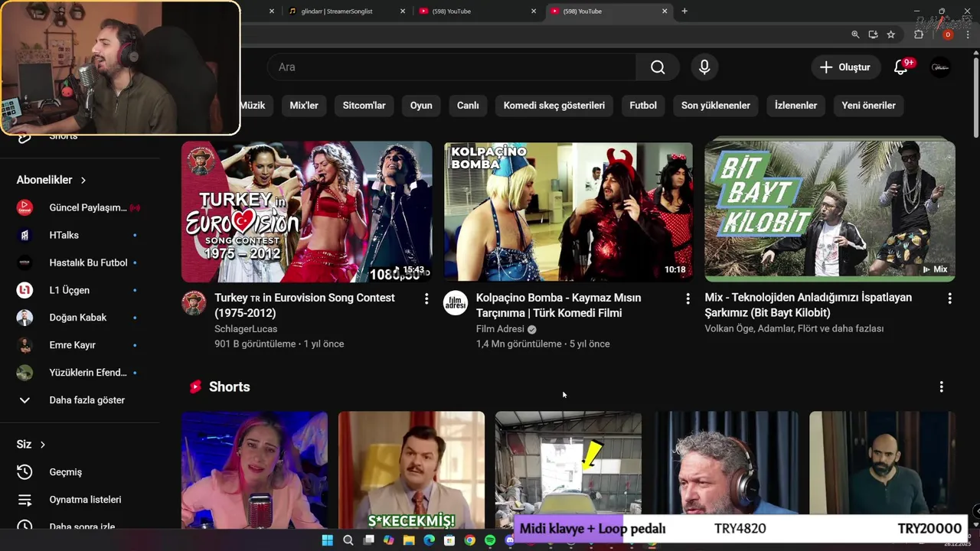980x551 pixels.
Task: Open the Shorts section options menu
Action: click(942, 387)
